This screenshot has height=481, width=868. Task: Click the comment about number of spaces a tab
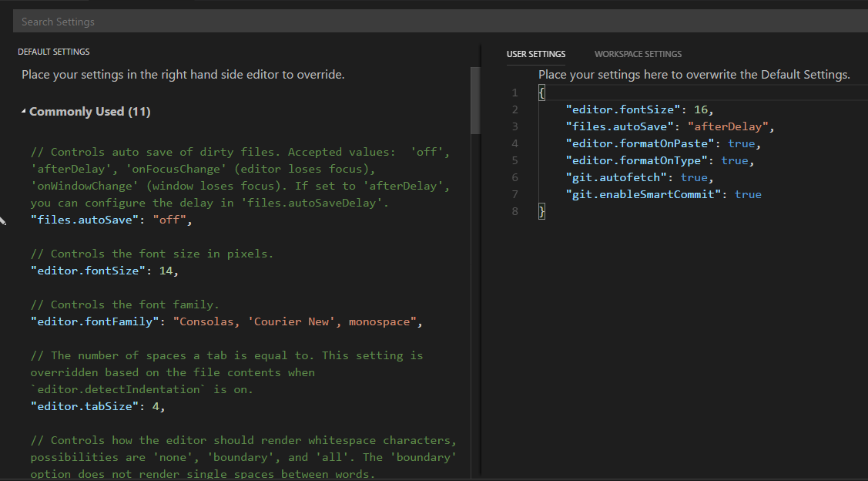click(226, 372)
